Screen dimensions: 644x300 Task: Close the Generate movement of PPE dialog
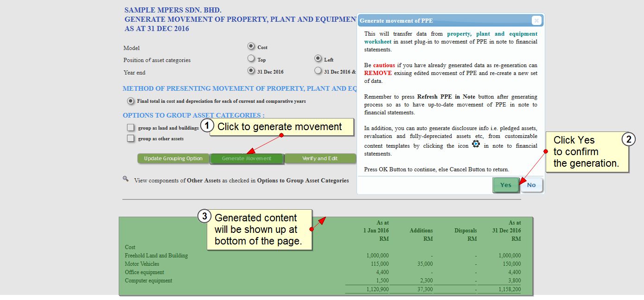click(x=536, y=20)
